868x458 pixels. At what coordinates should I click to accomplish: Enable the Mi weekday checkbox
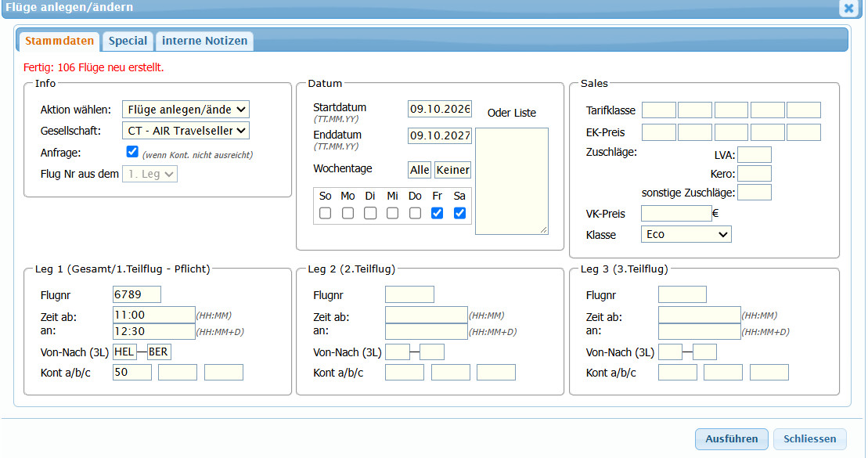tap(392, 213)
